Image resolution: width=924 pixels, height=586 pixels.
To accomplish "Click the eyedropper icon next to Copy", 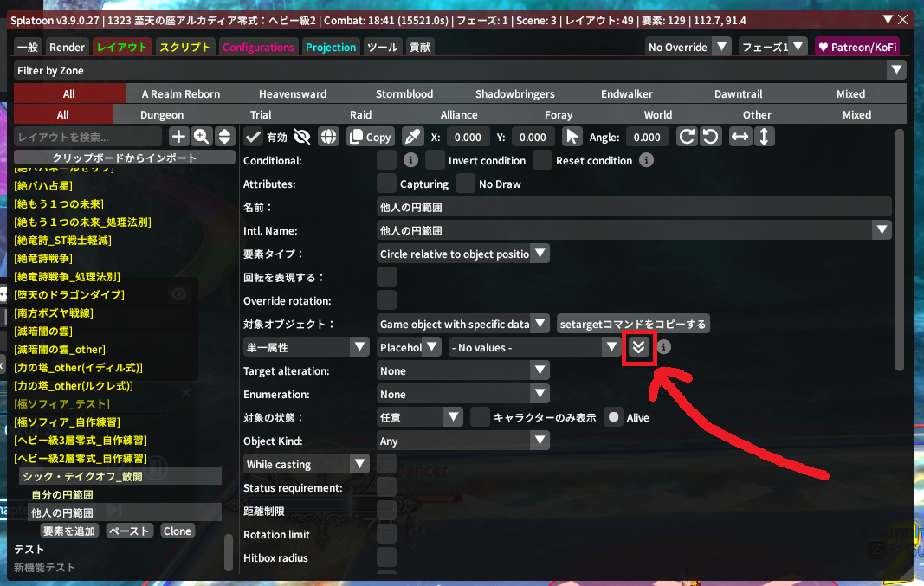I will [413, 137].
